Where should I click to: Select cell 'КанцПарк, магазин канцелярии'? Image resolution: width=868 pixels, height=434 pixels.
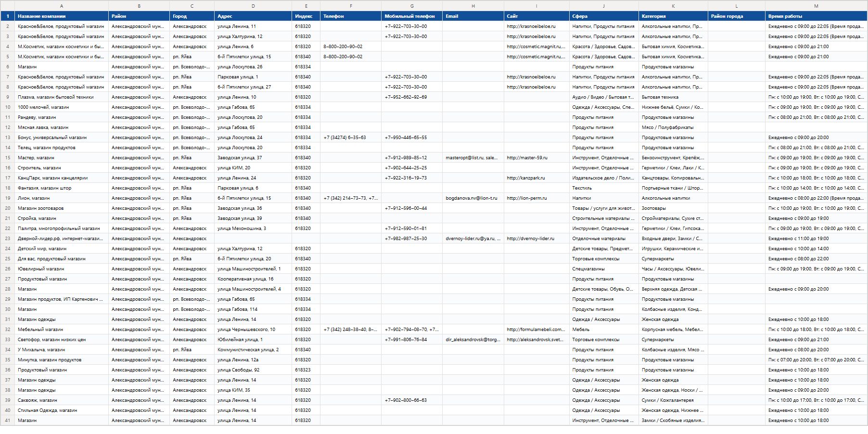tap(62, 178)
